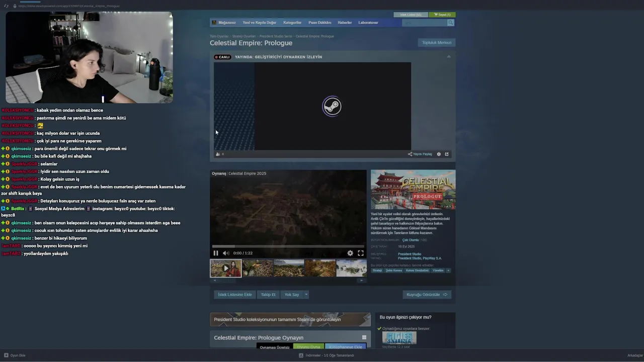The height and width of the screenshot is (362, 644).
Task: Select the fifth screenshot thumbnail
Action: point(351,268)
